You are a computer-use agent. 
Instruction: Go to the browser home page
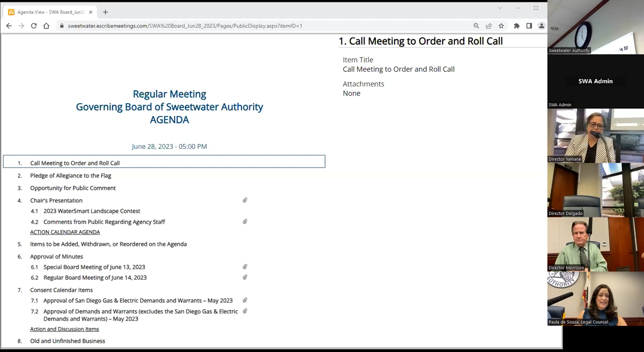46,26
